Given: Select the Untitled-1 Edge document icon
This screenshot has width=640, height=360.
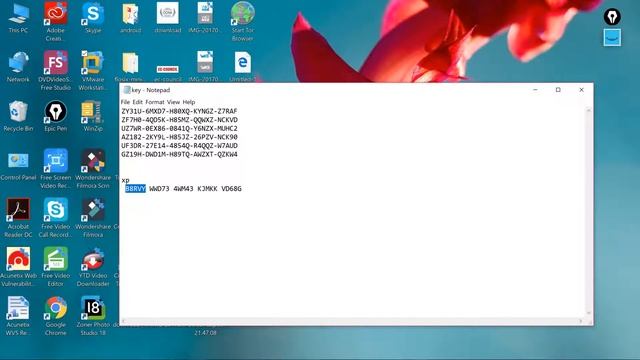Looking at the screenshot, I should tap(242, 67).
